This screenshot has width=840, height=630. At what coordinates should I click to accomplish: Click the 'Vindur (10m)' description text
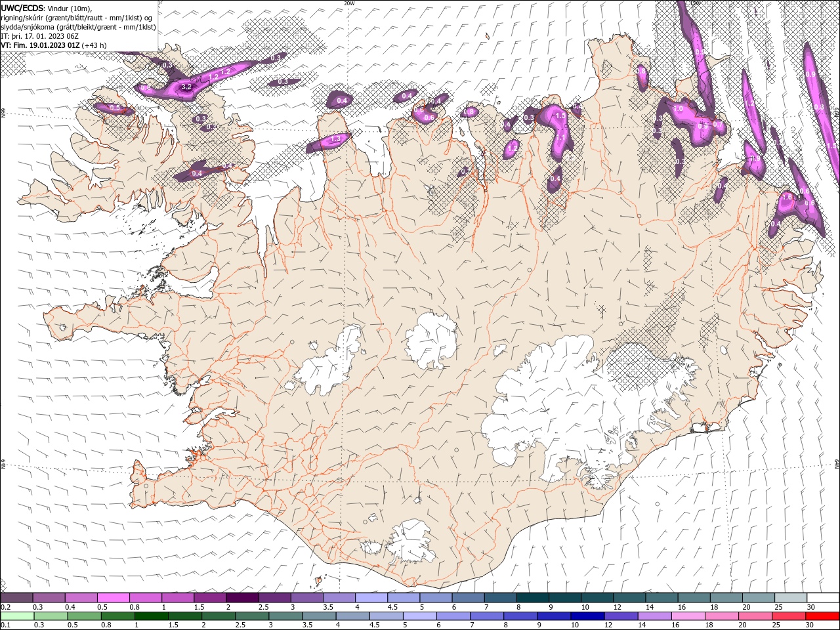[x=70, y=7]
